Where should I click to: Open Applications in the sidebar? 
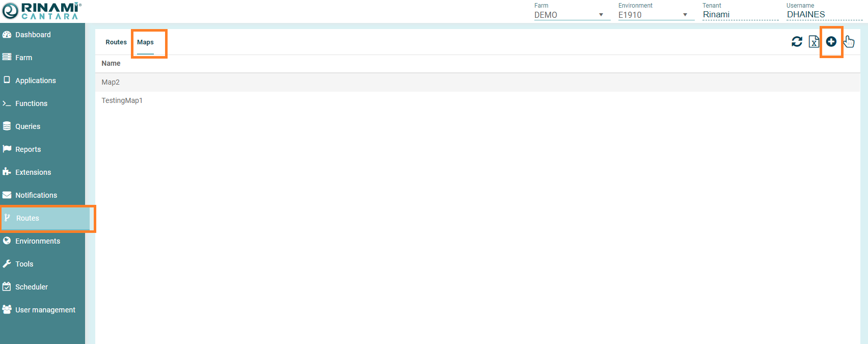coord(35,81)
